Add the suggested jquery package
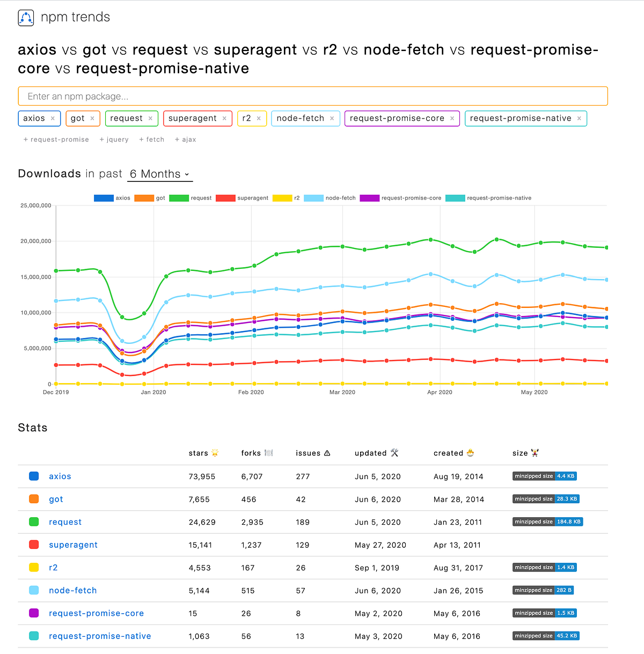644x654 pixels. 114,139
